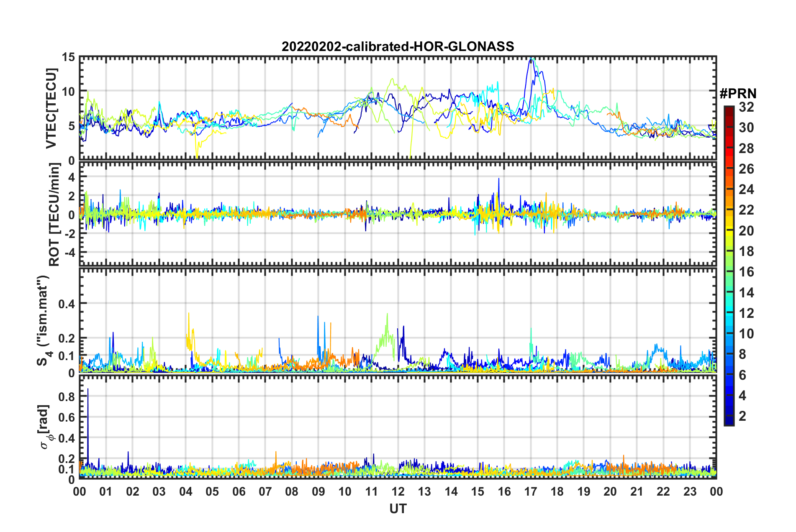Select the "ROT [TECU/min]" y-axis label

(x=54, y=215)
